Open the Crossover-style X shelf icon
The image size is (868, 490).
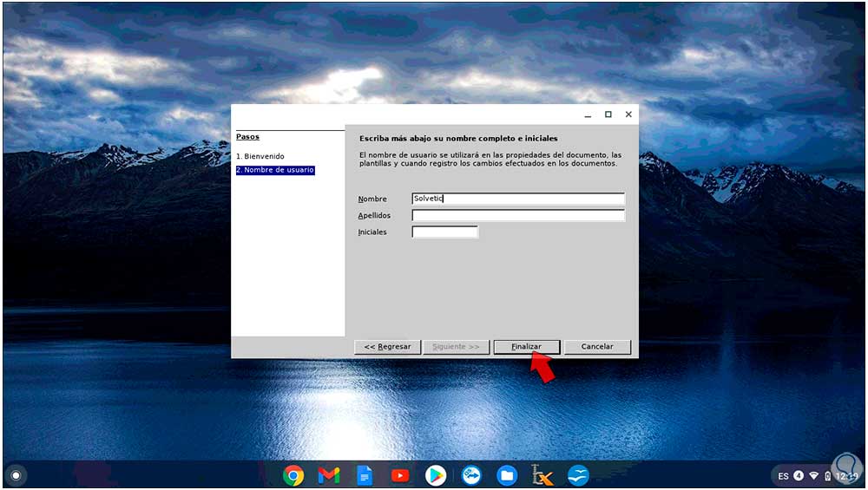coord(542,475)
